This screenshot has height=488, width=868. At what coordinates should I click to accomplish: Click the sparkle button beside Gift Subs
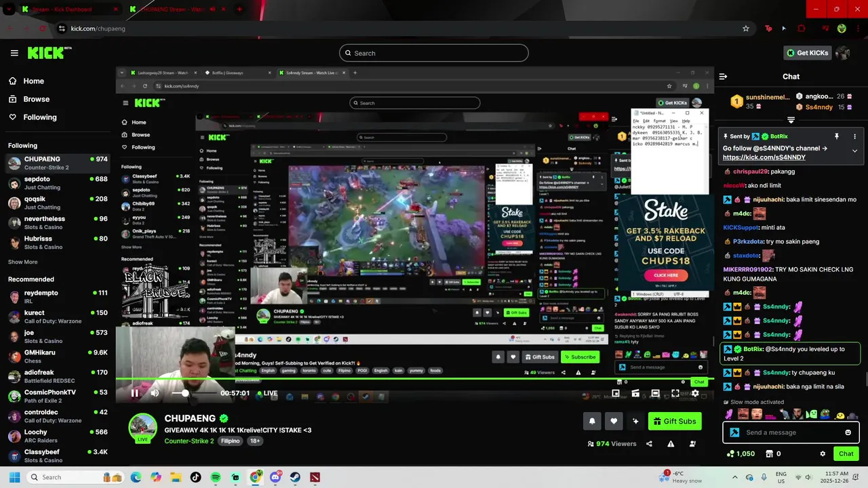coord(635,421)
